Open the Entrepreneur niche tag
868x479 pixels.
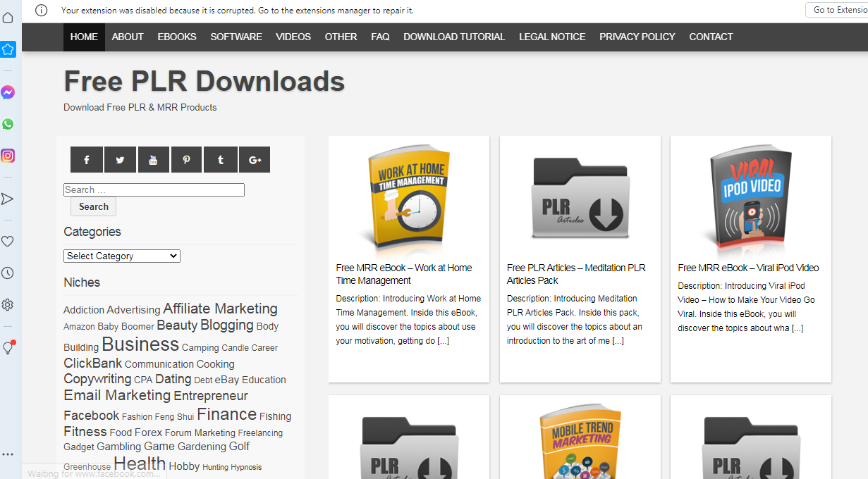click(211, 396)
